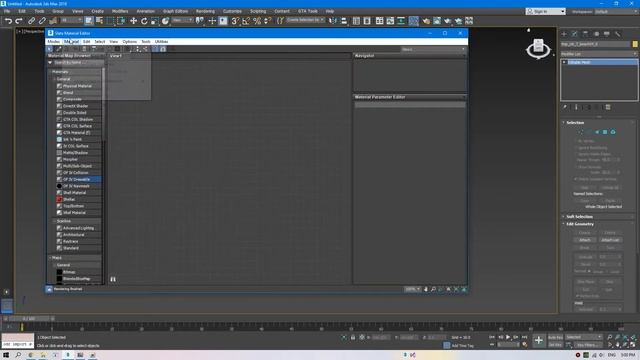
Task: Toggle the Auto Key button
Action: pyautogui.click(x=555, y=338)
